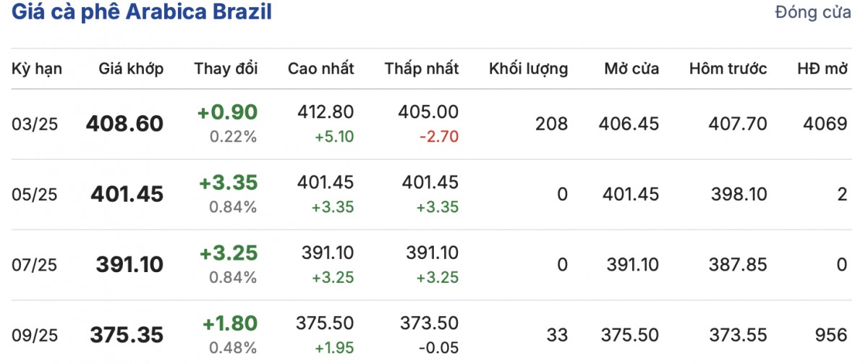Click the Đóng cửa status label

(813, 13)
